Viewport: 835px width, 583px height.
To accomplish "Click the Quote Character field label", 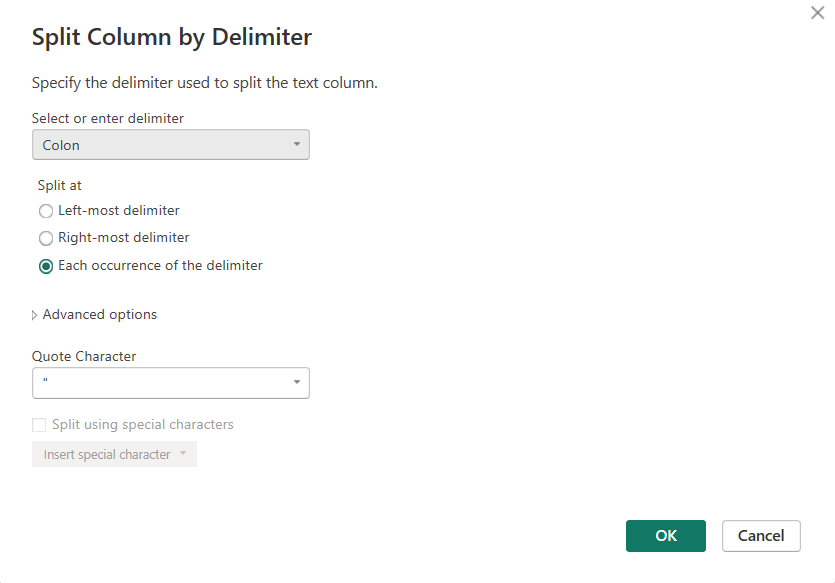I will tap(84, 356).
